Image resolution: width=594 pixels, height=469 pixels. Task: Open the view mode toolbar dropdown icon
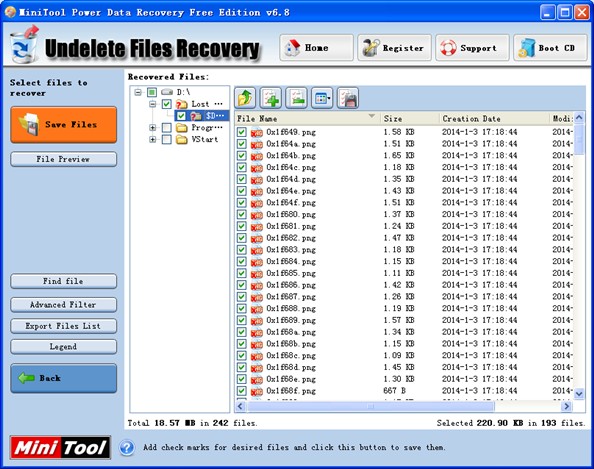pyautogui.click(x=322, y=98)
